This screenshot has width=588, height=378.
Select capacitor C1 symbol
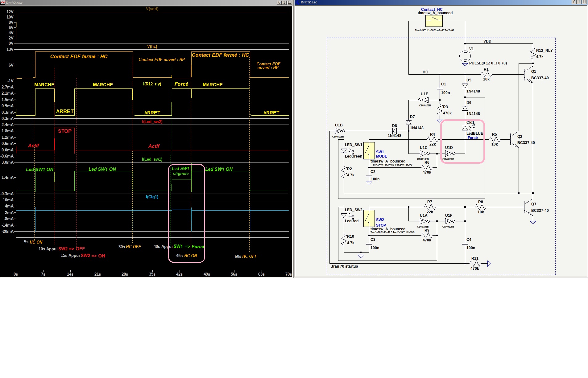click(x=440, y=89)
